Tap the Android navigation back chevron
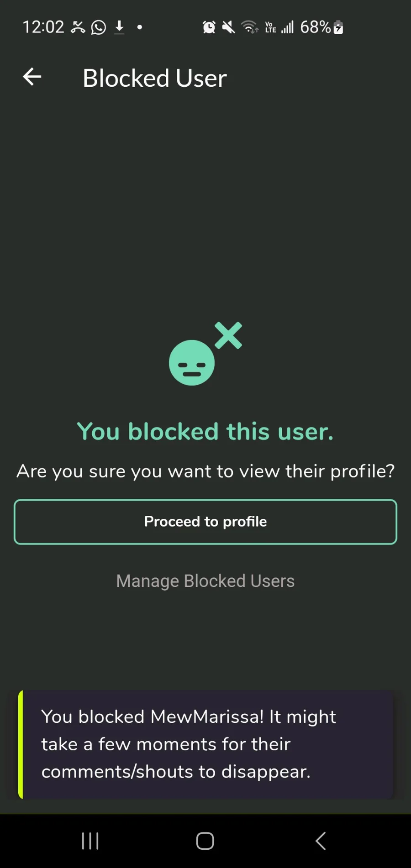Screen dimensions: 411x868 tap(321, 841)
